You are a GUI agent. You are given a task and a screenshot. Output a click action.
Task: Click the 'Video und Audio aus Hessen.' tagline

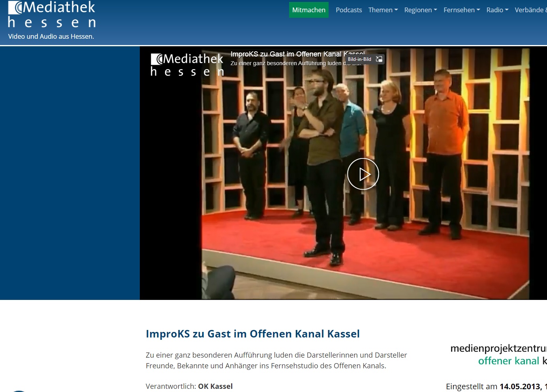(51, 36)
